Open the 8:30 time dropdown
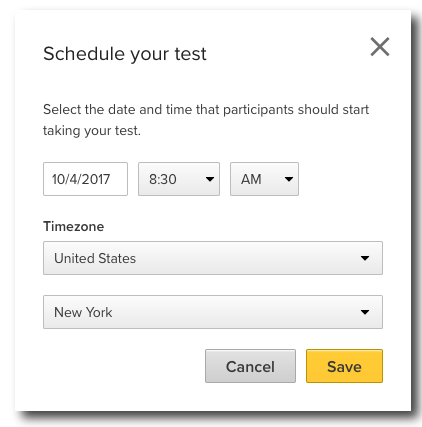Image resolution: width=422 pixels, height=427 pixels. tap(179, 179)
